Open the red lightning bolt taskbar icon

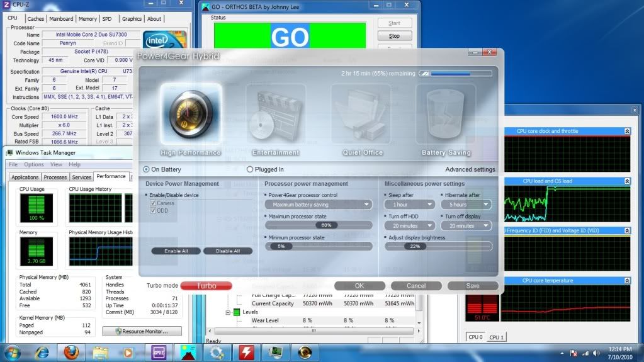point(246,353)
